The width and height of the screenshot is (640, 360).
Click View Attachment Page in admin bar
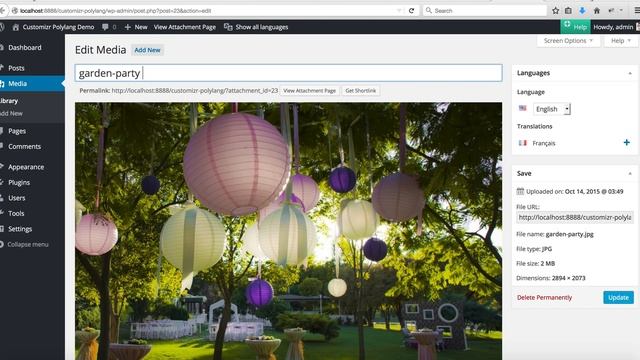(x=184, y=27)
